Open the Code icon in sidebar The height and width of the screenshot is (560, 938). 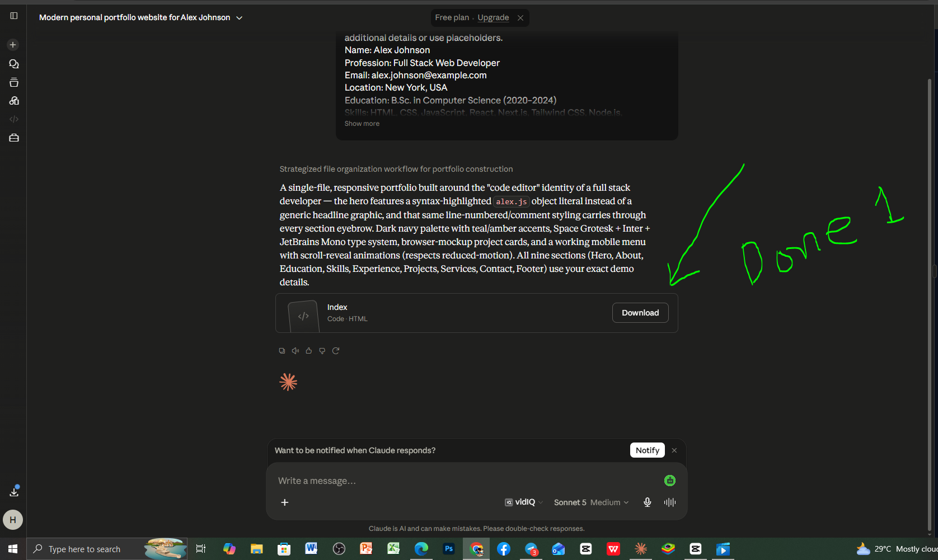(x=14, y=119)
